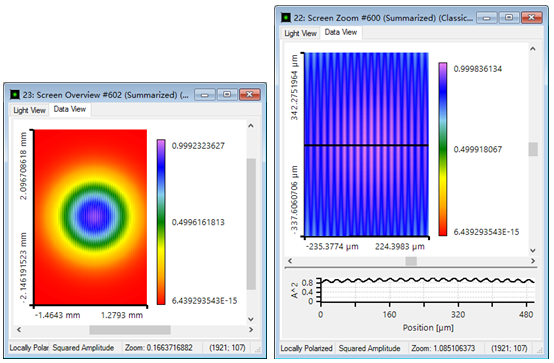554x363 pixels.
Task: Click the Screen Zoom #600 window icon
Action: click(x=286, y=17)
